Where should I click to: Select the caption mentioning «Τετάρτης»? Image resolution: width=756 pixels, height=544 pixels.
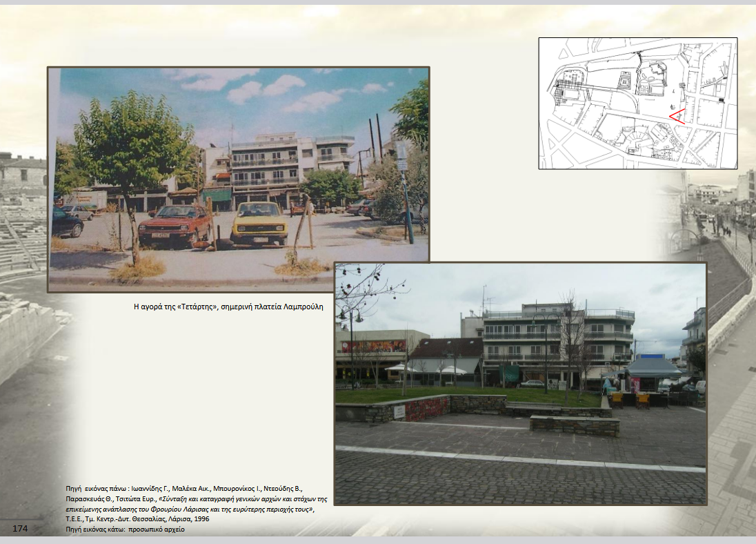pos(228,306)
